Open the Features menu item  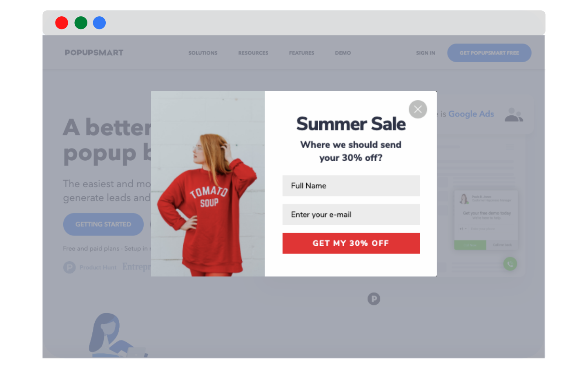302,53
